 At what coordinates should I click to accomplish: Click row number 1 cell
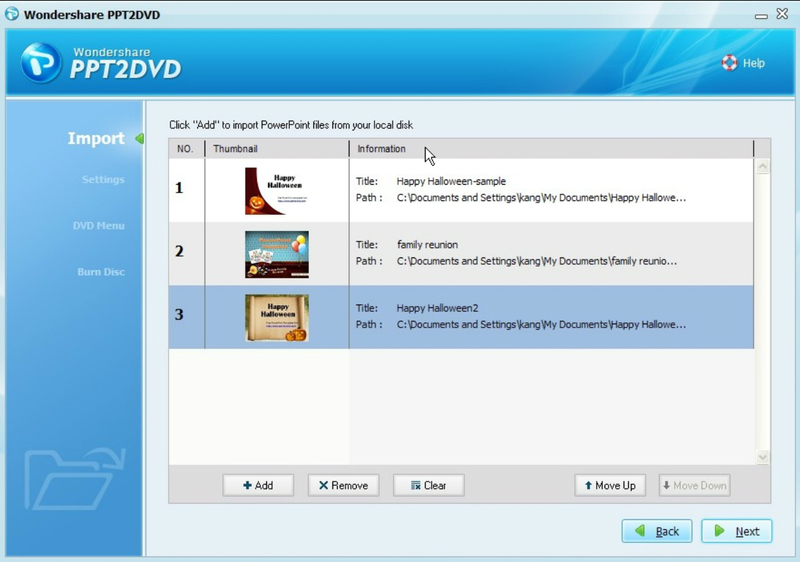pyautogui.click(x=187, y=190)
